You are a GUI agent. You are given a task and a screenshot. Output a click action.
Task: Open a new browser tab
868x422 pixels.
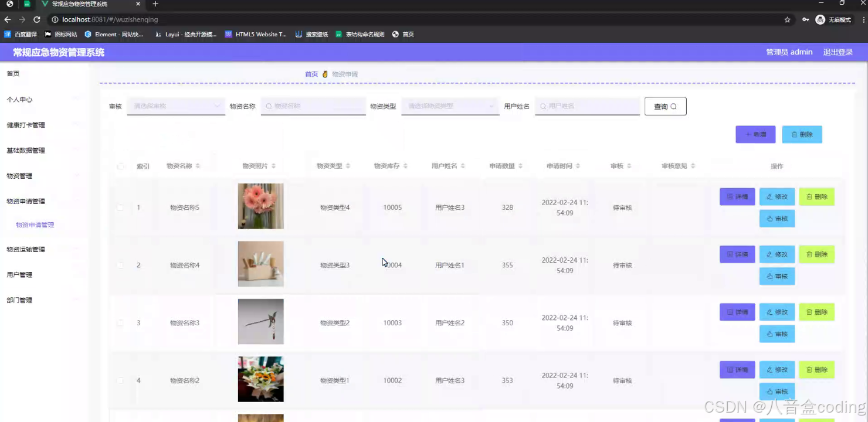(x=155, y=4)
